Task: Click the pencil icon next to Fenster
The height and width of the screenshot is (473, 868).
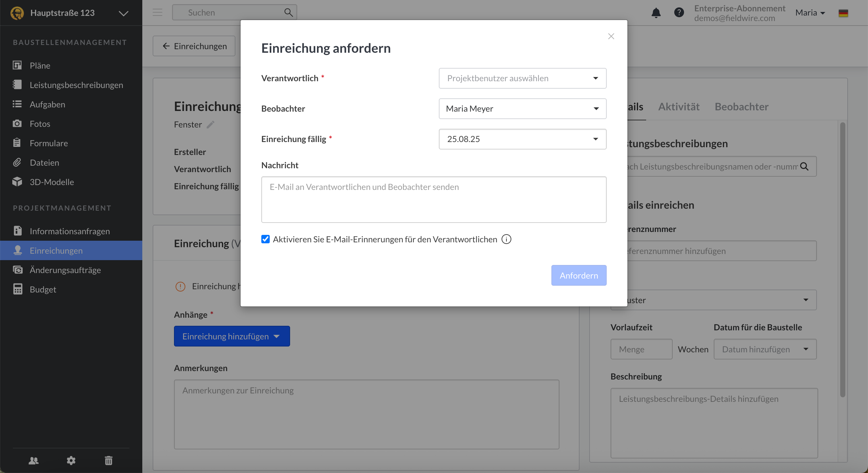Action: tap(211, 125)
